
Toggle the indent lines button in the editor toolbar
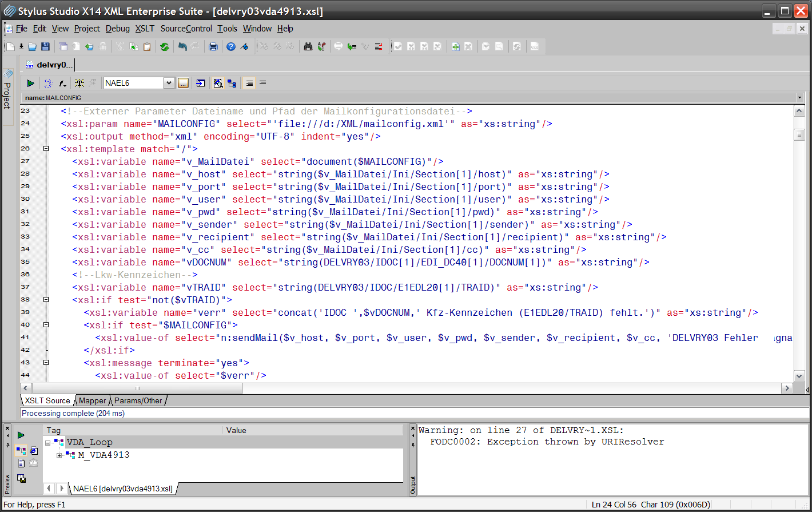pos(249,84)
